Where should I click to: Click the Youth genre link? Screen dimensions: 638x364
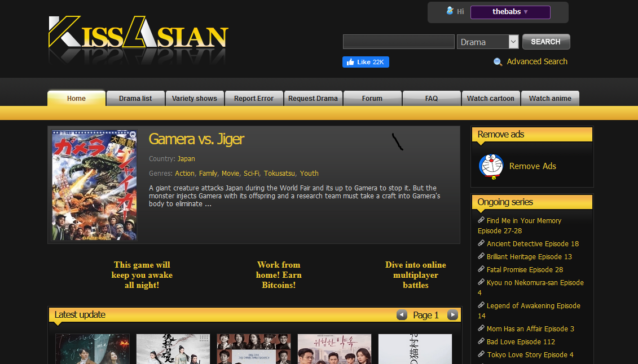pos(309,174)
